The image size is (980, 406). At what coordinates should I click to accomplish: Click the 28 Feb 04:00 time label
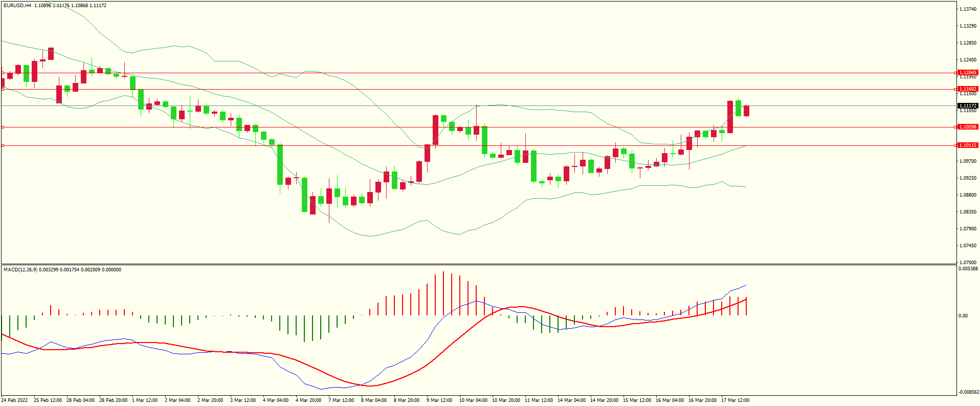(x=81, y=400)
